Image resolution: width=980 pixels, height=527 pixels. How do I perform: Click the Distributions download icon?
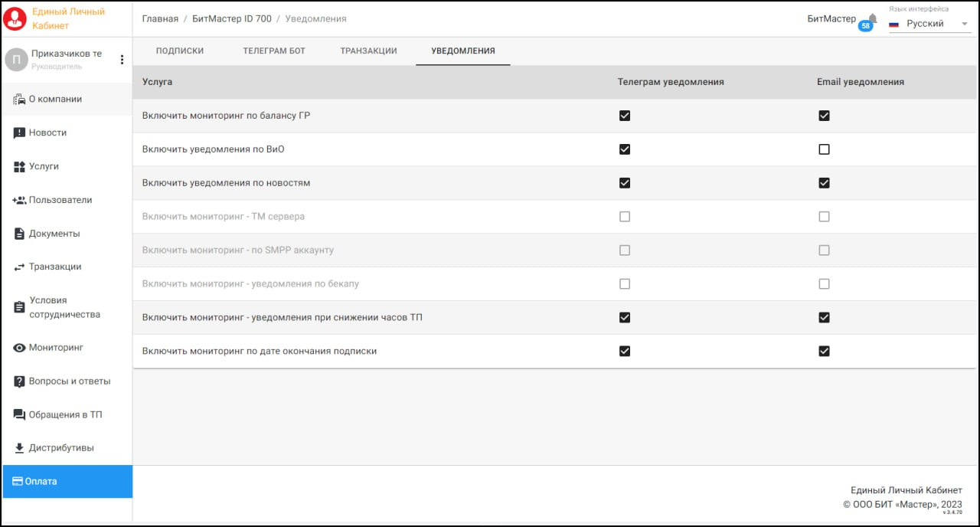pyautogui.click(x=20, y=448)
